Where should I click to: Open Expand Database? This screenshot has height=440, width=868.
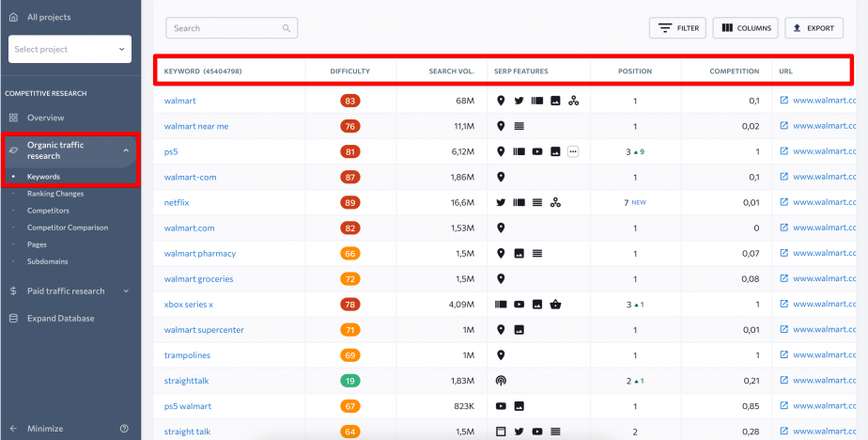point(60,319)
